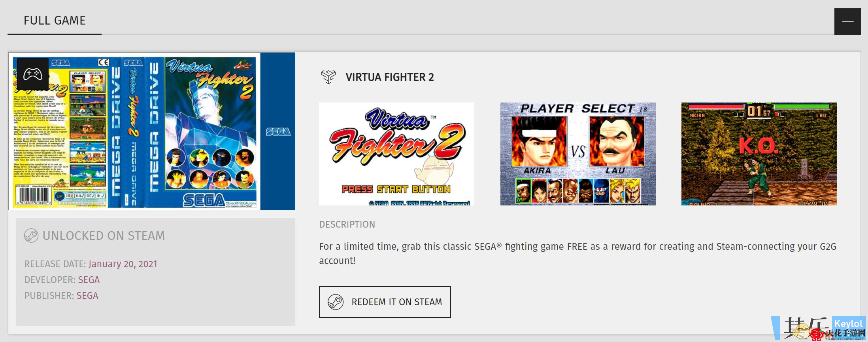Click the Unlocked on Steam status text
The width and height of the screenshot is (868, 342).
pyautogui.click(x=104, y=236)
